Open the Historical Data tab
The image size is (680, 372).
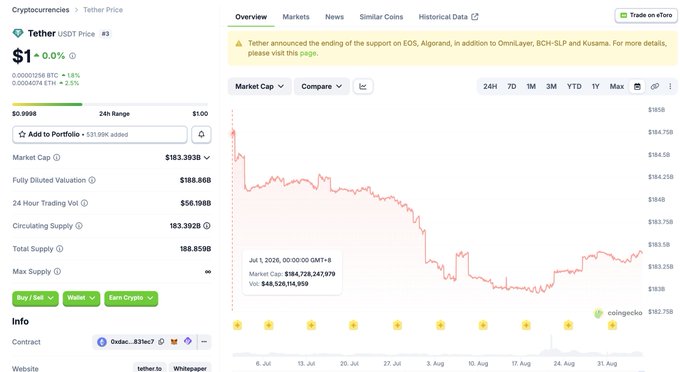pyautogui.click(x=448, y=17)
